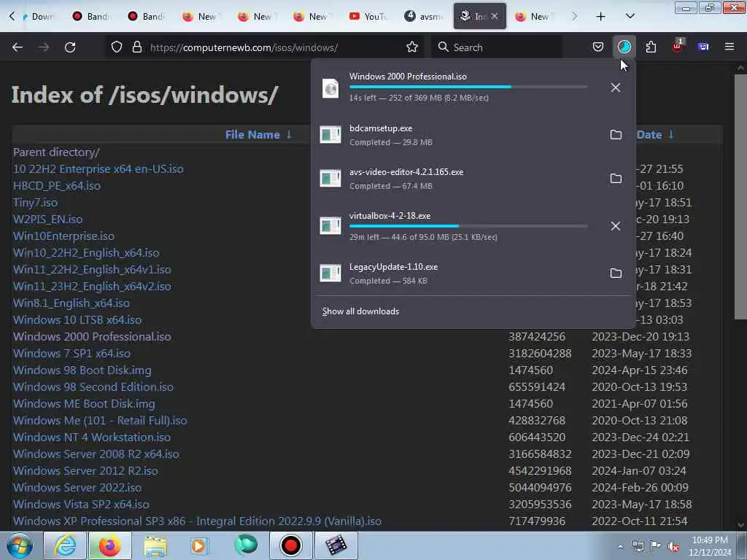Switch to Firefox in the taskbar

(x=109, y=545)
